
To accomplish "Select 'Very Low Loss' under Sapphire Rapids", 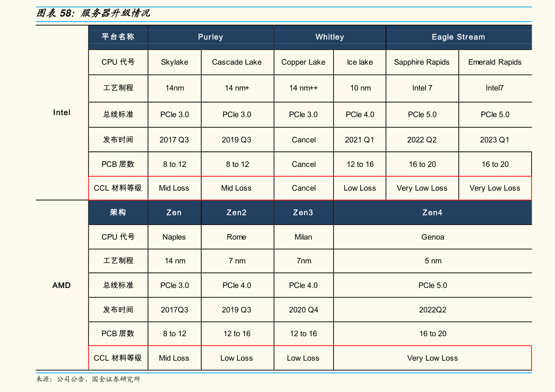I will point(422,188).
